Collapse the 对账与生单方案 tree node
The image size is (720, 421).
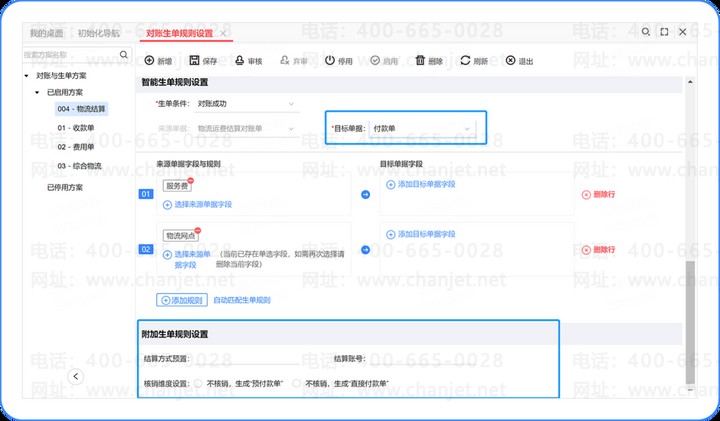pos(27,75)
